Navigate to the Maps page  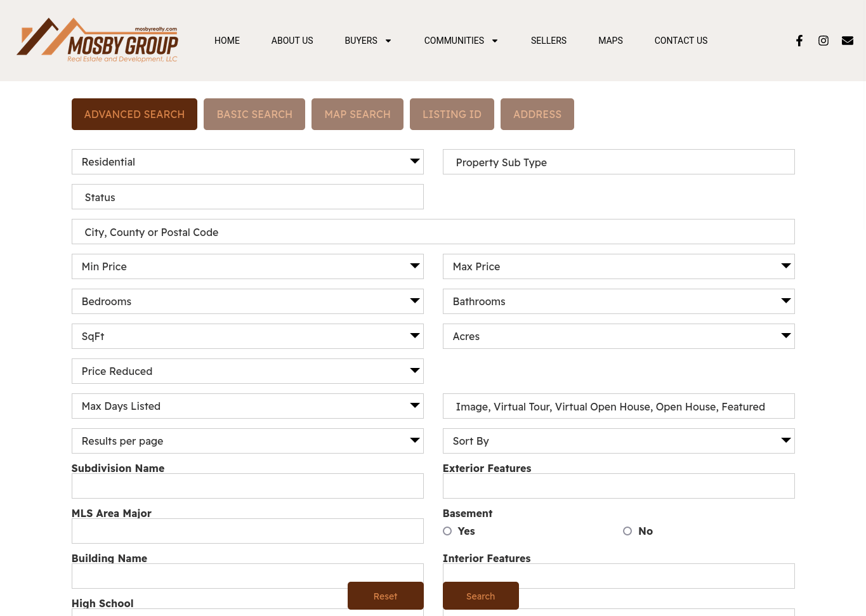610,41
